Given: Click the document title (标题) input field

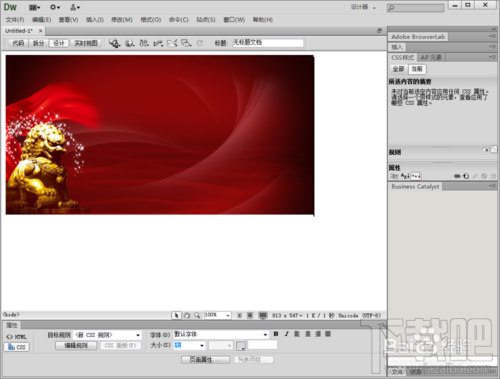Looking at the screenshot, I should point(268,43).
